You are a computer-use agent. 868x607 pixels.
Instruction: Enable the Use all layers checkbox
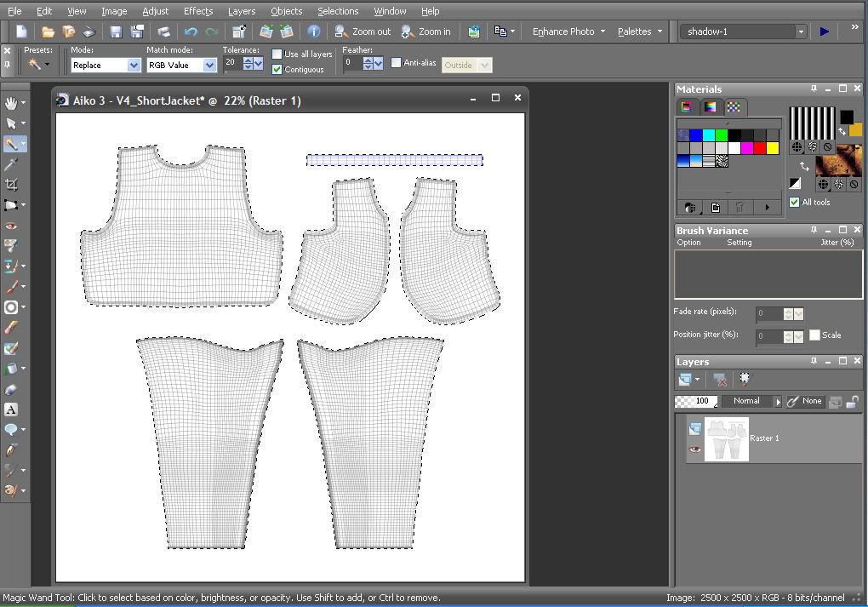(x=277, y=54)
